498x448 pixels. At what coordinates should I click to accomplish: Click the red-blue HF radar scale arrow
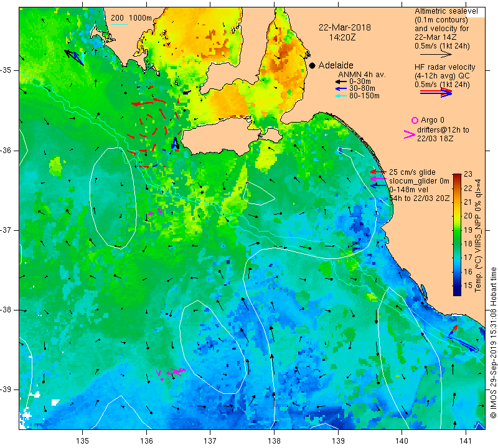click(x=436, y=93)
